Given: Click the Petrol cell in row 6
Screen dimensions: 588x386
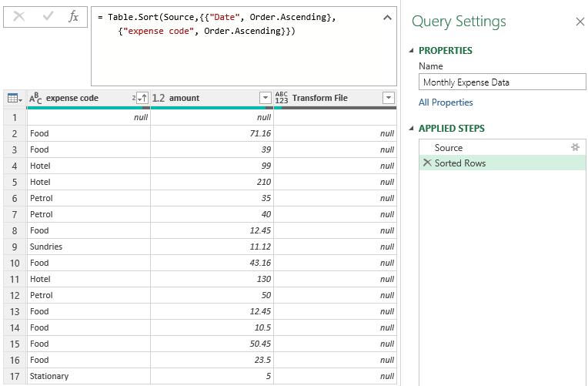Looking at the screenshot, I should coord(89,198).
